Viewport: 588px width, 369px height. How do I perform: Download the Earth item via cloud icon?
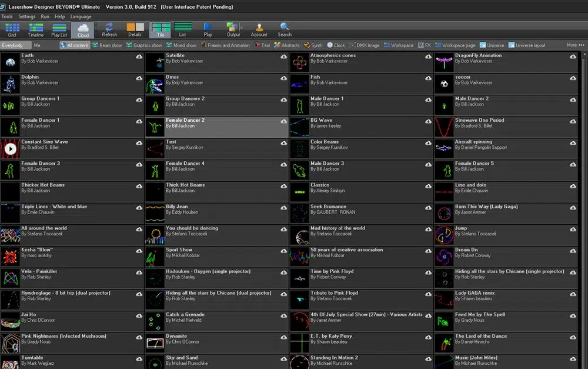point(139,56)
